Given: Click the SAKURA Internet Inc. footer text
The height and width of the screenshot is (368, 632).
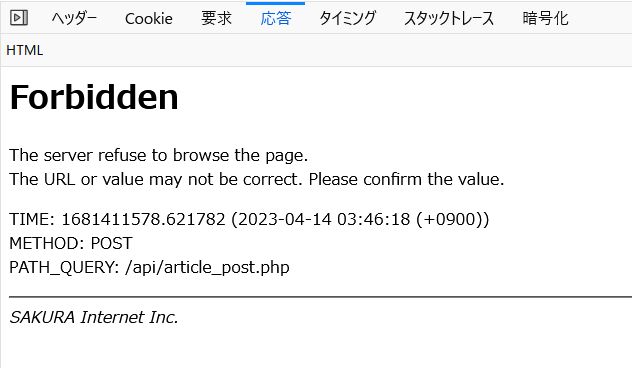Looking at the screenshot, I should [94, 317].
